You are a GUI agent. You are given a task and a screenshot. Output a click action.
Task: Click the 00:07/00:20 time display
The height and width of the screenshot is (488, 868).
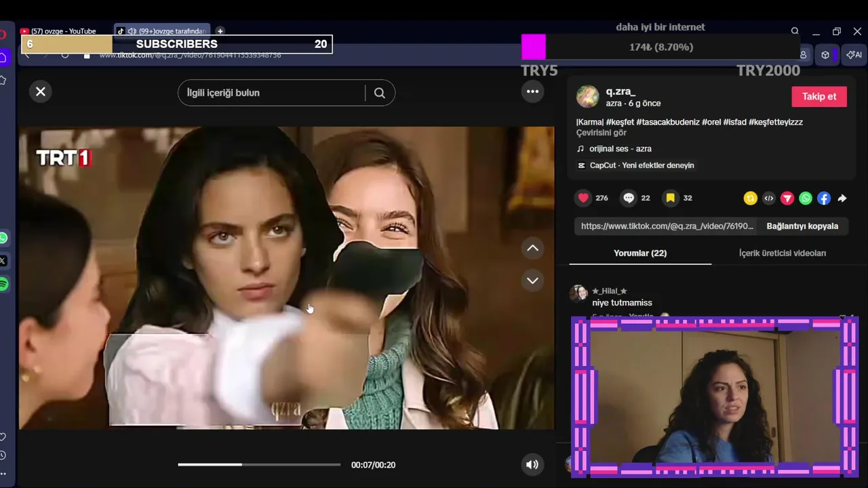coord(373,465)
